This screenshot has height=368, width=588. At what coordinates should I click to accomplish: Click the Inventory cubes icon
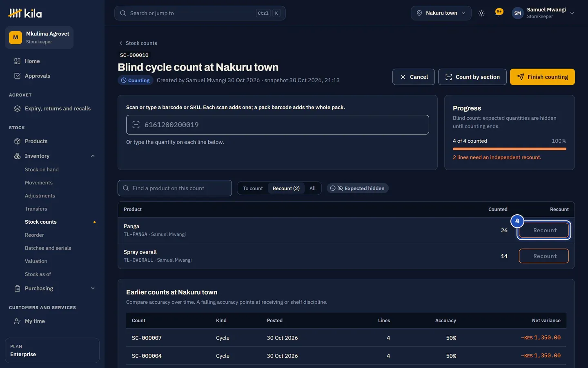17,156
